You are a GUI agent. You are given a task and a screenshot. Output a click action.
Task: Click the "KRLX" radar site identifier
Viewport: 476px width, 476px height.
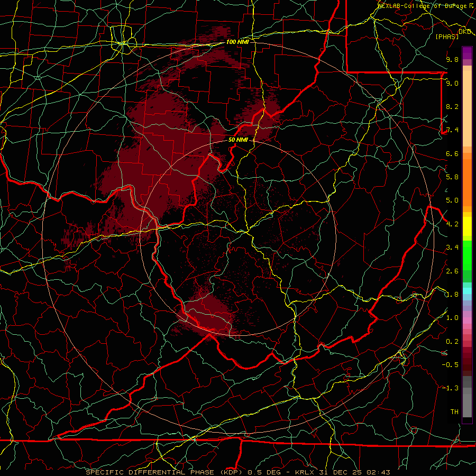tap(305, 472)
